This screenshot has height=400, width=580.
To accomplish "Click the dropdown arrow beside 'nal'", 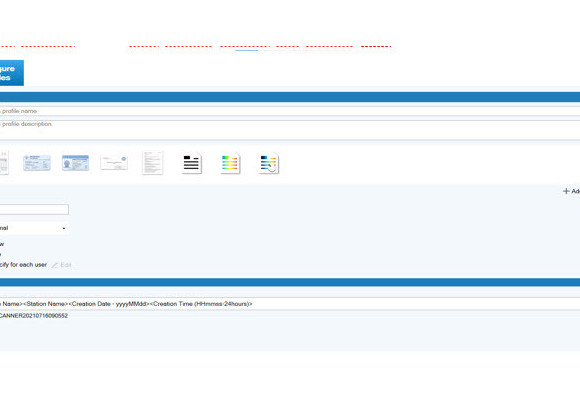I will pyautogui.click(x=64, y=228).
